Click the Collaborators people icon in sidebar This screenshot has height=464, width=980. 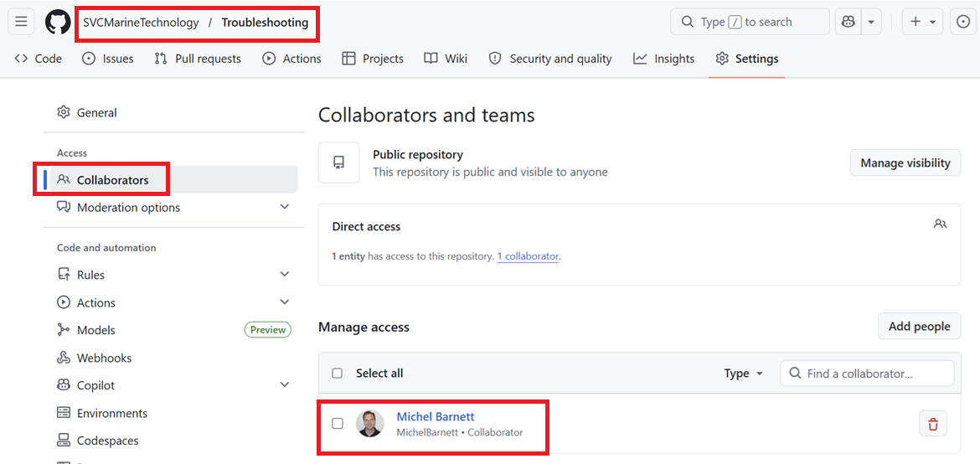pyautogui.click(x=63, y=180)
